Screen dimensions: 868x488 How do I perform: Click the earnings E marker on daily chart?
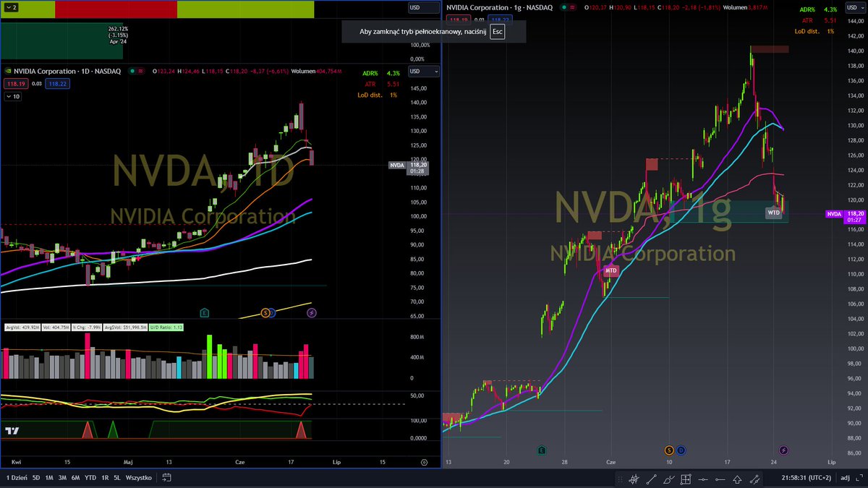pos(205,312)
